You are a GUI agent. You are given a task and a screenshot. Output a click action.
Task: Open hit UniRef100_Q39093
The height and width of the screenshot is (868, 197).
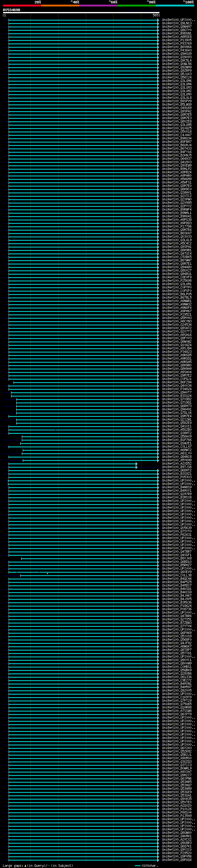[177, 57]
